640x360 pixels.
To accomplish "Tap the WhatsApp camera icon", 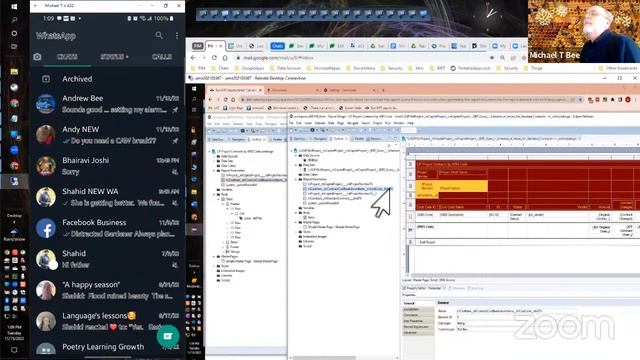I will click(x=37, y=57).
